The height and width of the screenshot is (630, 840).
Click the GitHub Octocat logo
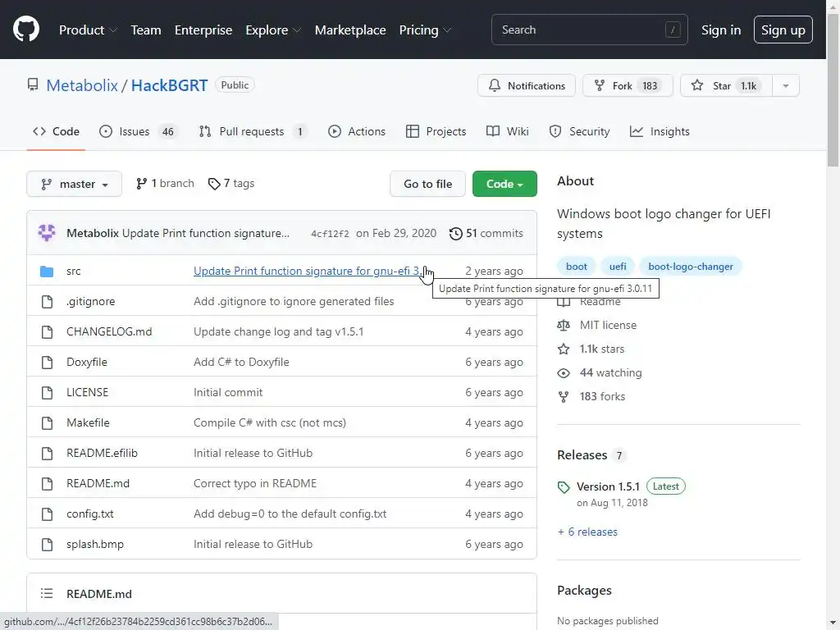point(26,29)
